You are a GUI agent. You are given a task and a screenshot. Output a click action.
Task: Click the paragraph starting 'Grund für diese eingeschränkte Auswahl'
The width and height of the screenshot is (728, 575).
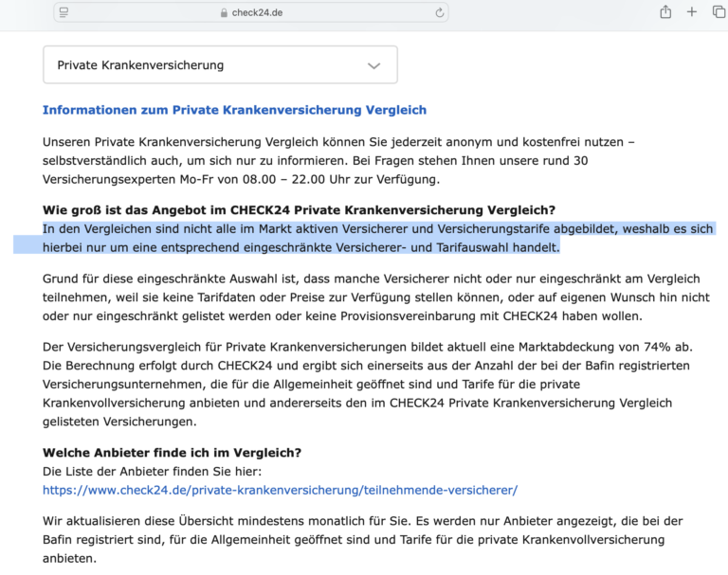click(376, 297)
